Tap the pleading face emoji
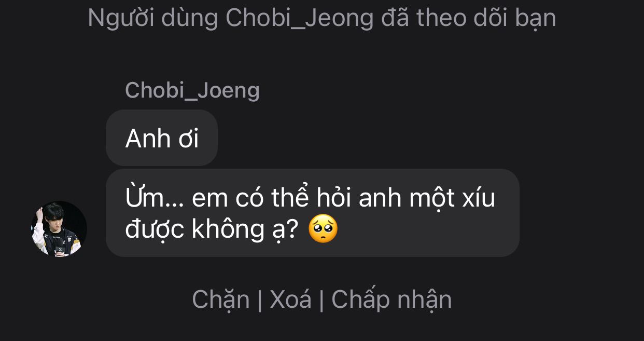This screenshot has width=644, height=341. pos(323,230)
